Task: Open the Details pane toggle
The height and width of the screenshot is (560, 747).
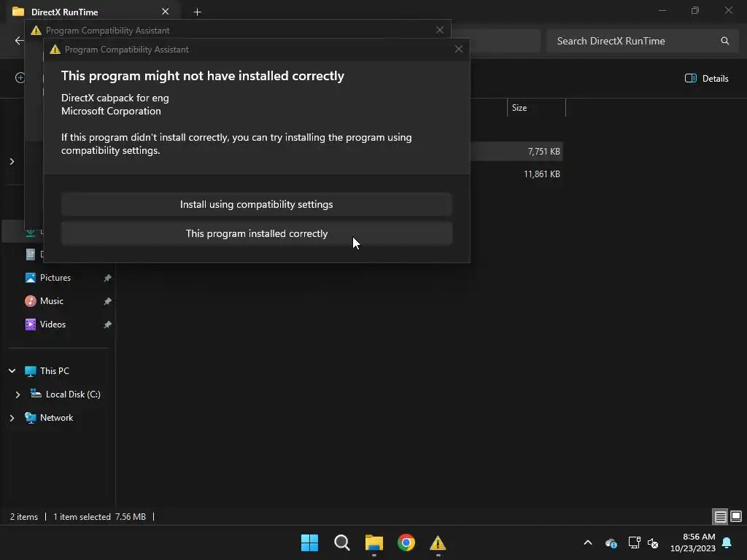Action: tap(706, 78)
